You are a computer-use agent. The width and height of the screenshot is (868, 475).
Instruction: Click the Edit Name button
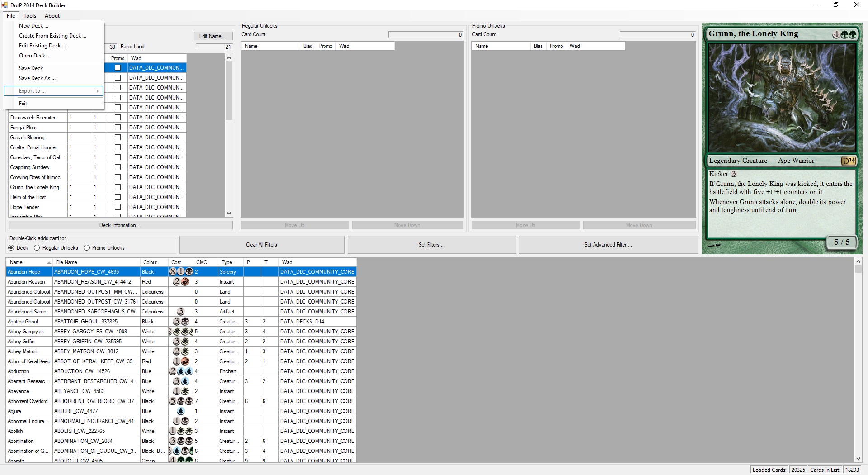pyautogui.click(x=213, y=36)
